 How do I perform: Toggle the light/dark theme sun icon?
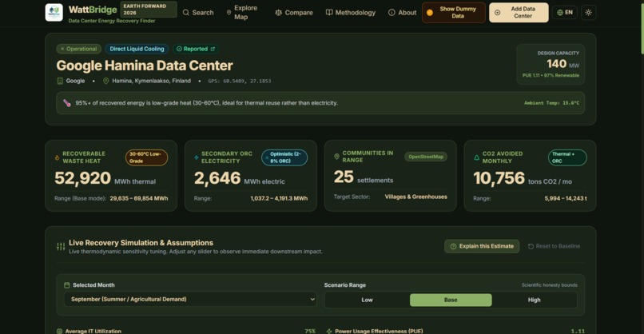pos(589,12)
